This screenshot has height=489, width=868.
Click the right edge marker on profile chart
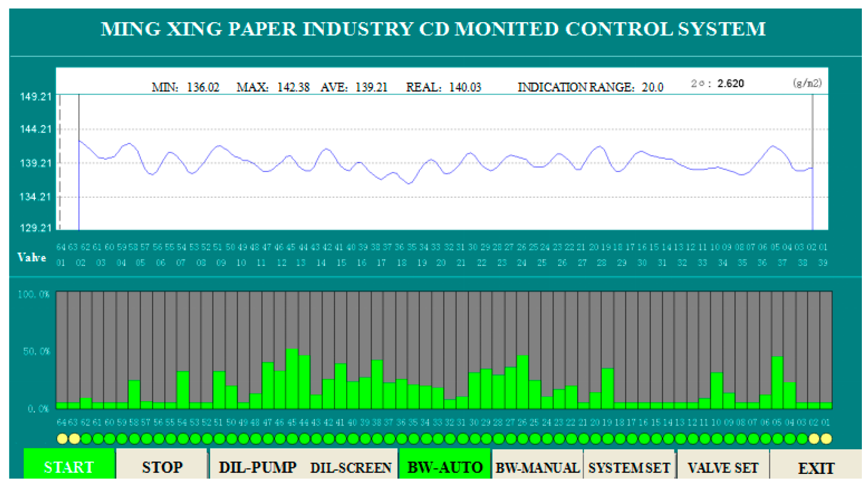pos(813,162)
